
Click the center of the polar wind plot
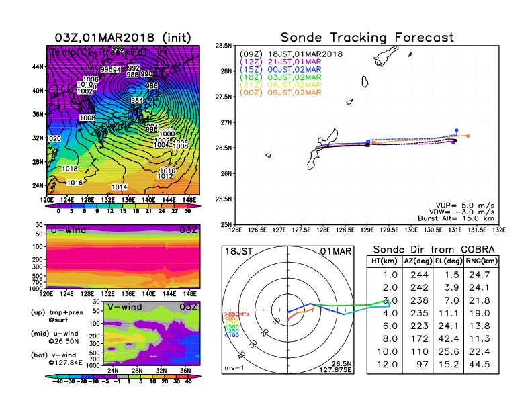288,311
